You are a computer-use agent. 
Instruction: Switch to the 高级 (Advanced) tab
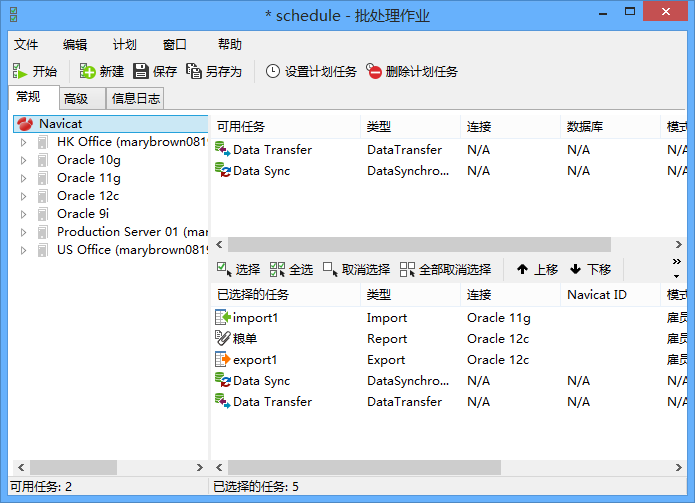(x=82, y=98)
